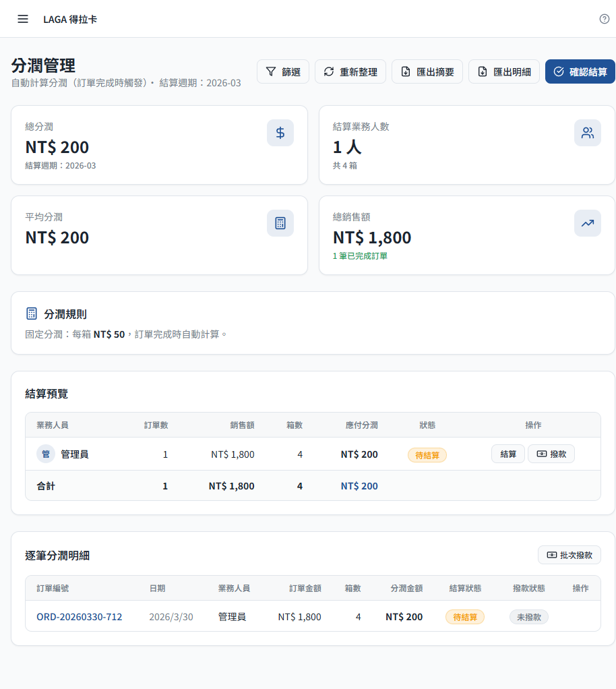The height and width of the screenshot is (689, 616).
Task: Click 撥款 button in 管理員 row
Action: [x=551, y=454]
